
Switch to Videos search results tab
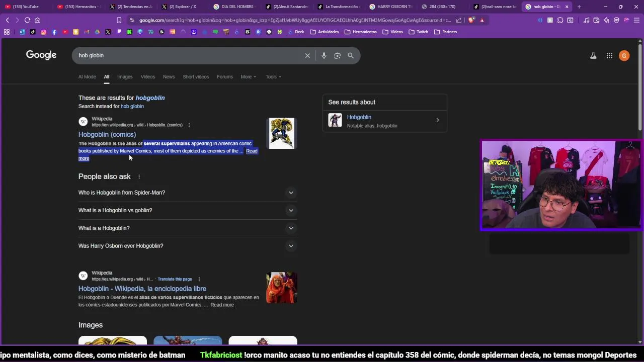pos(148,77)
